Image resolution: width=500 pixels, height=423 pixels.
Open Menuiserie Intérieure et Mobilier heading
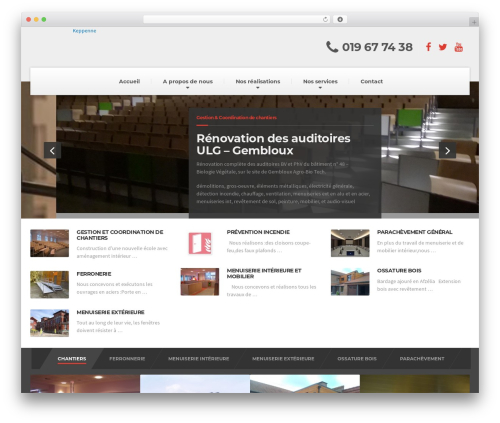point(264,273)
